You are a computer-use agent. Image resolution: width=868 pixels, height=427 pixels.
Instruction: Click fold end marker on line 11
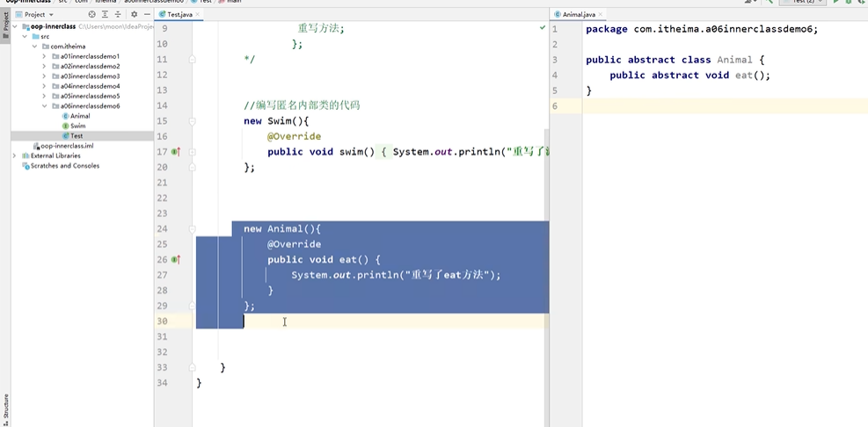[192, 59]
